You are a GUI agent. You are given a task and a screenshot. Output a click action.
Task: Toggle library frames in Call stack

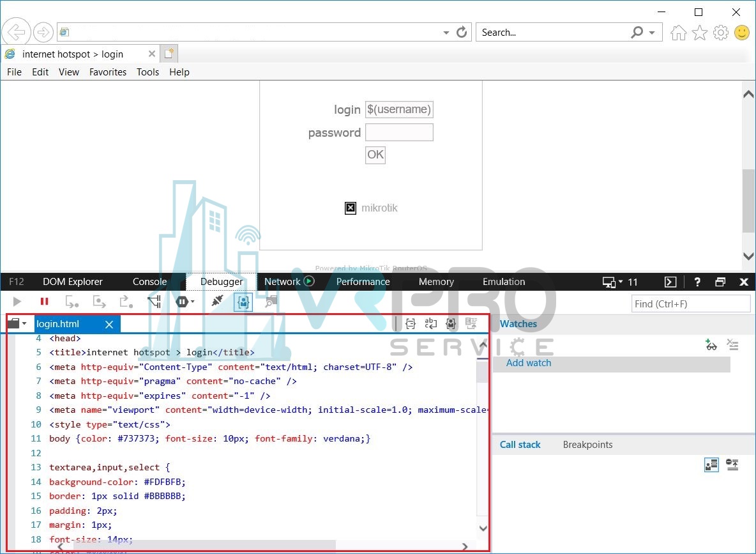point(711,465)
